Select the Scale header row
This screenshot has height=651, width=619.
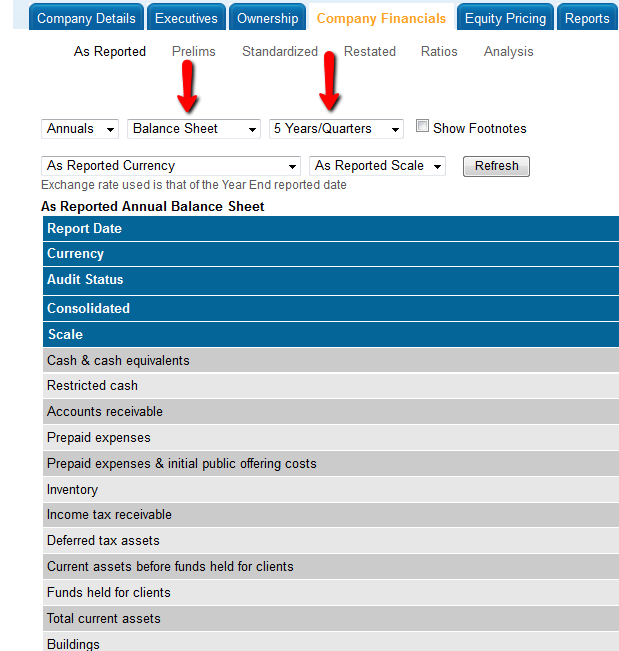[x=331, y=335]
